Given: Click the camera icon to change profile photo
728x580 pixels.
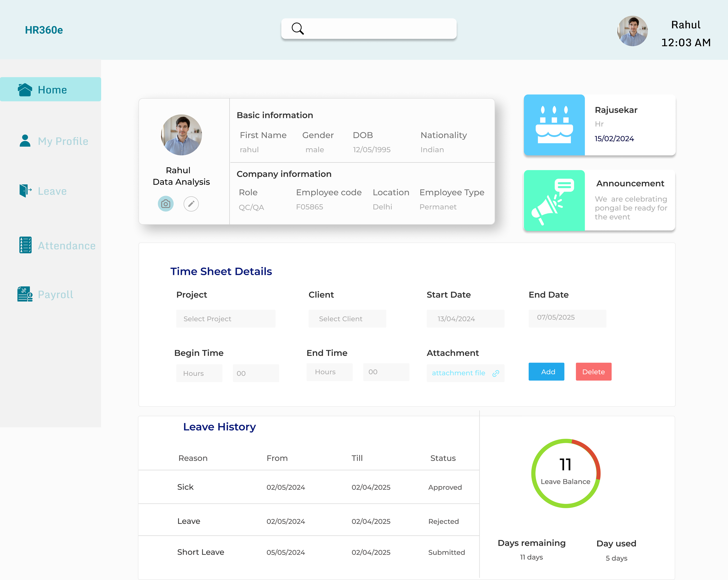Looking at the screenshot, I should (x=166, y=204).
